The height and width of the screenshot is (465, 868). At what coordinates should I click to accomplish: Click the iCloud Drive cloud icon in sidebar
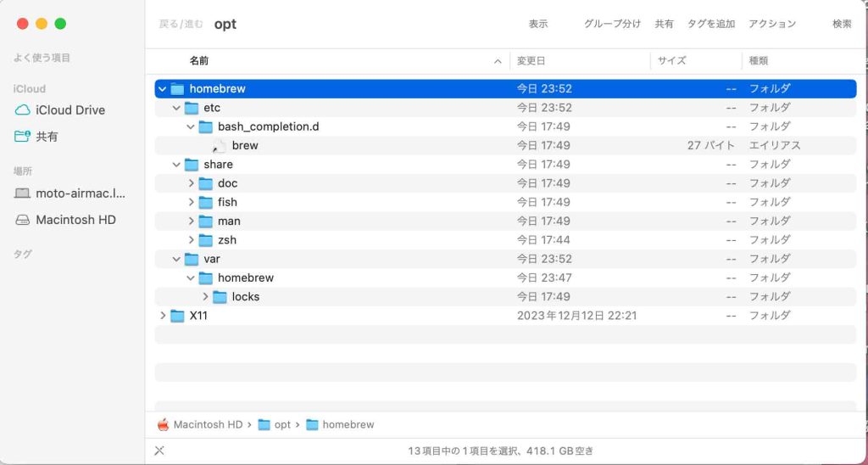click(23, 110)
